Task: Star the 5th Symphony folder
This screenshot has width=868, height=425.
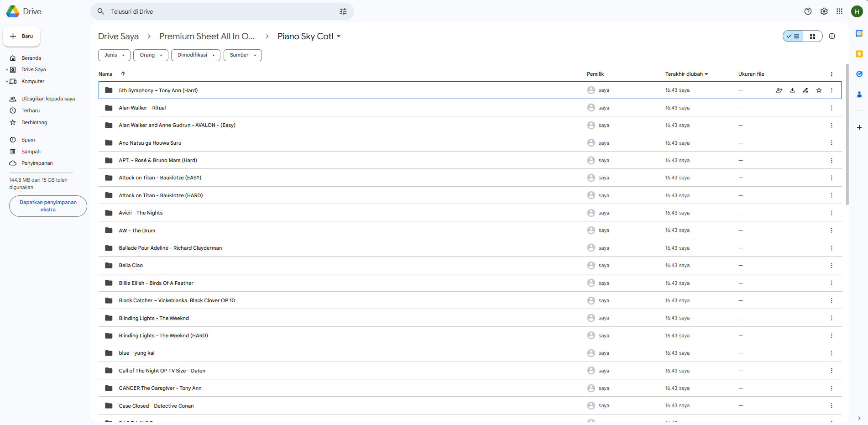Action: 819,90
